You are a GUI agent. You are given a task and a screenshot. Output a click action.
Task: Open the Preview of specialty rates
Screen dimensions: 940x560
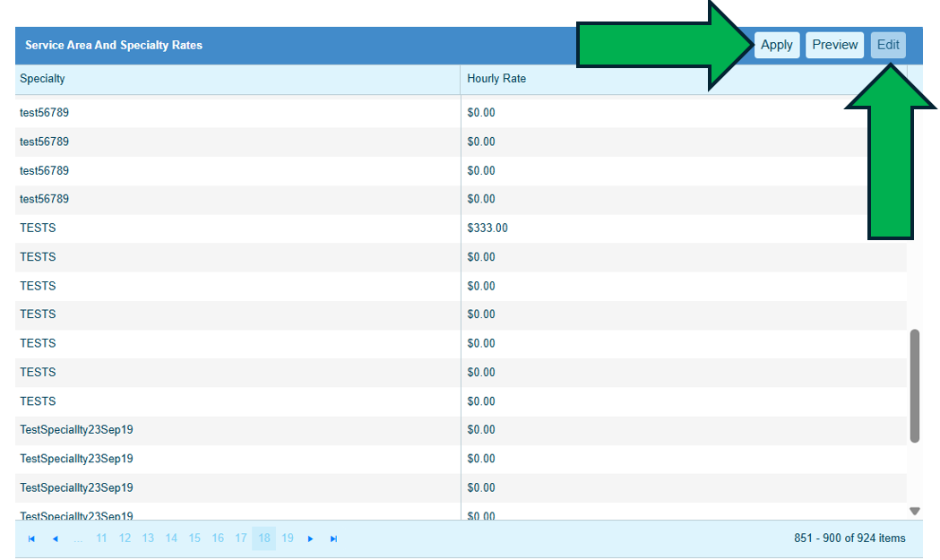pyautogui.click(x=834, y=45)
